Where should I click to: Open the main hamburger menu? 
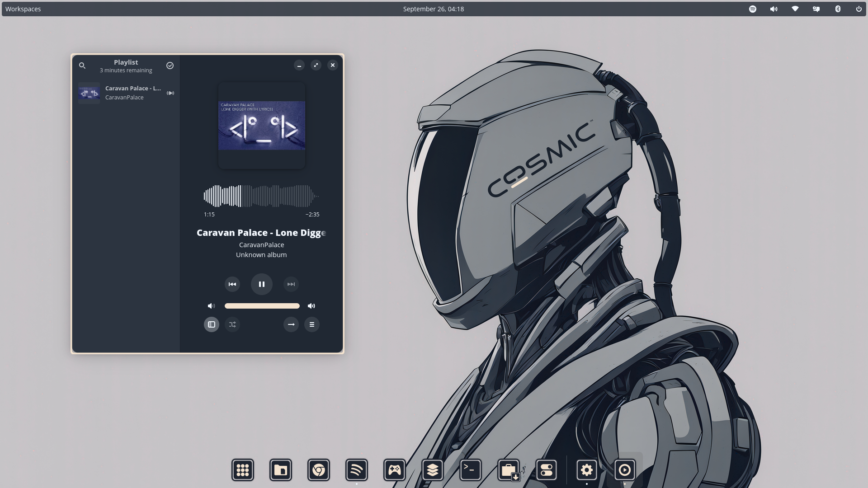click(x=312, y=324)
